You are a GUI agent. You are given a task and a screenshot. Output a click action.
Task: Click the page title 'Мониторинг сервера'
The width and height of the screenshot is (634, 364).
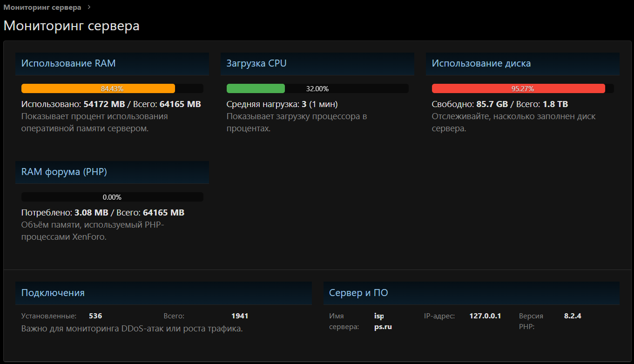click(x=72, y=26)
